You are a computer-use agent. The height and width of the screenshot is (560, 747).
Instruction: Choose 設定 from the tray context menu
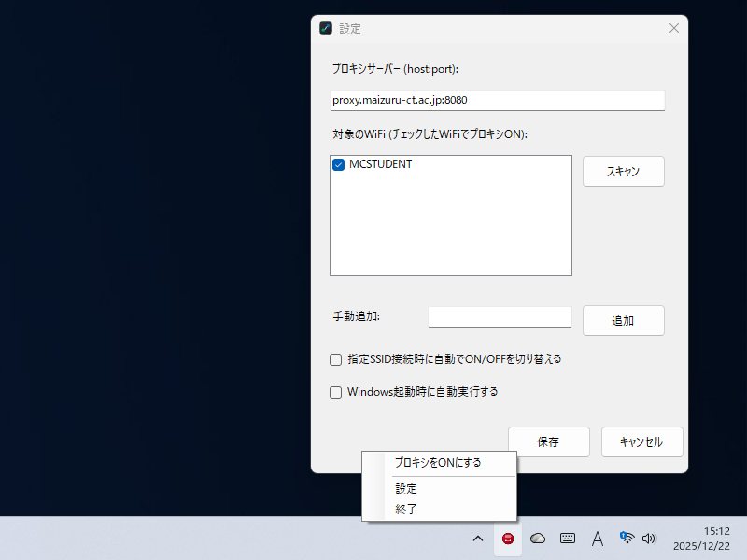click(406, 488)
